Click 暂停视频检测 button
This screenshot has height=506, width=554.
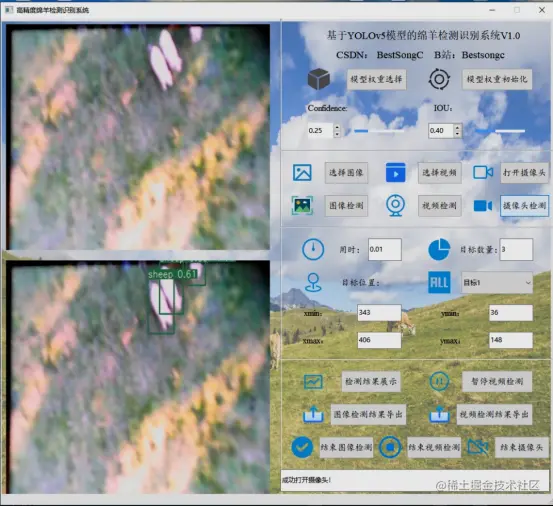tap(497, 381)
